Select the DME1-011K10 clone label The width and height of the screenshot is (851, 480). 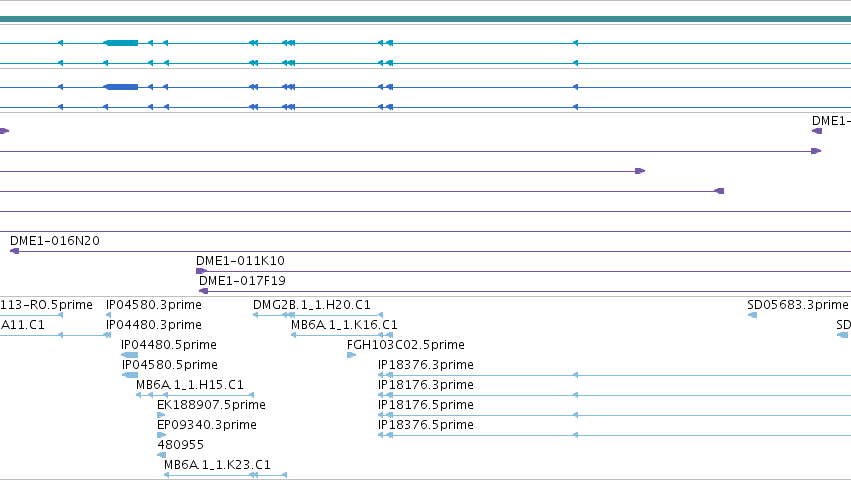(240, 261)
